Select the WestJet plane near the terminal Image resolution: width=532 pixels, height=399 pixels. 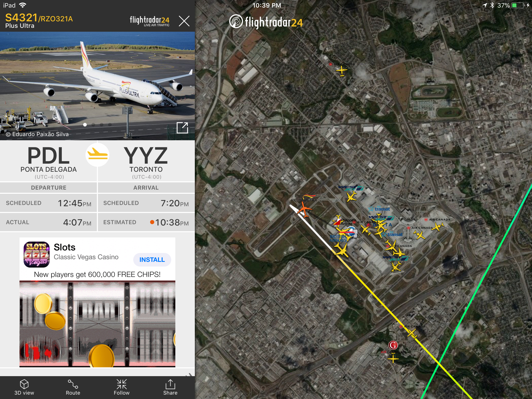(352, 197)
